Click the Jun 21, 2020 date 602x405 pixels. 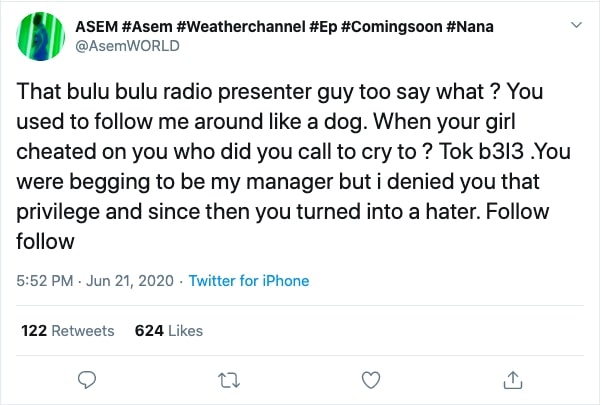pos(130,281)
